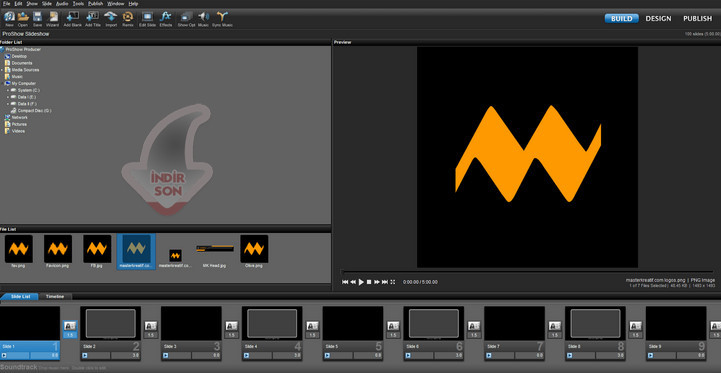The image size is (721, 373).
Task: Expand the Data I (E:) drive
Action: click(x=8, y=97)
